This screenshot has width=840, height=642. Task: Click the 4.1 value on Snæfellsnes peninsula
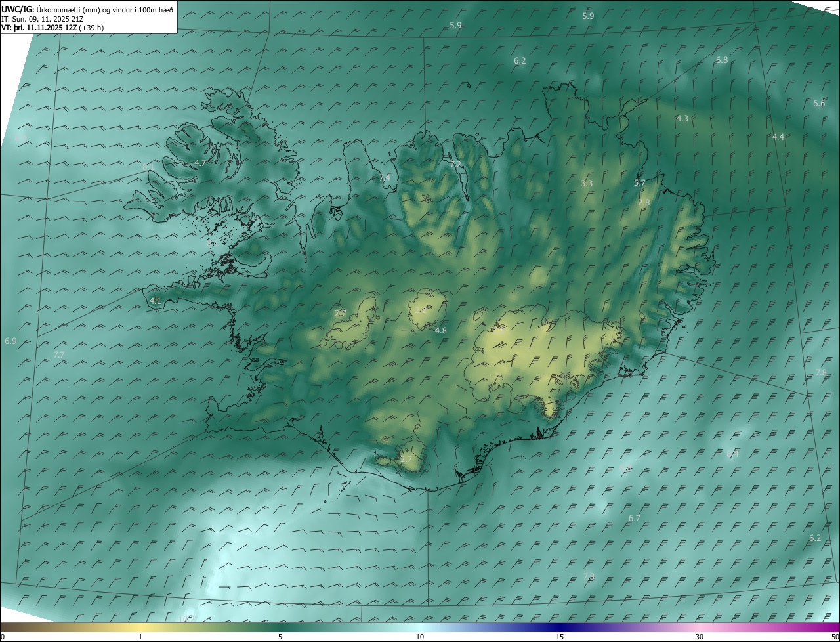pyautogui.click(x=156, y=301)
